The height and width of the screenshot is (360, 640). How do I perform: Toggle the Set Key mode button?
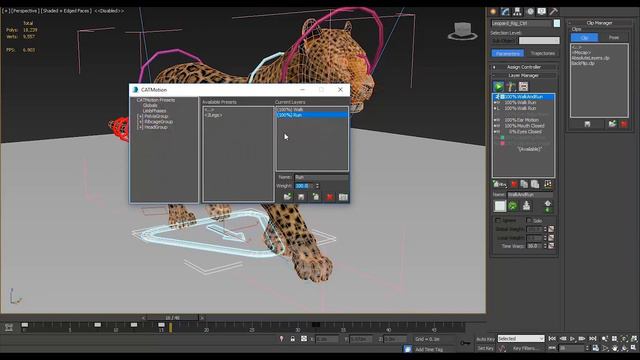[485, 348]
